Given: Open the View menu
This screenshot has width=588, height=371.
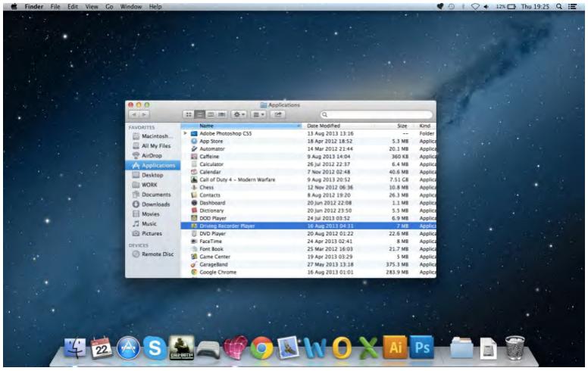Looking at the screenshot, I should coord(92,7).
